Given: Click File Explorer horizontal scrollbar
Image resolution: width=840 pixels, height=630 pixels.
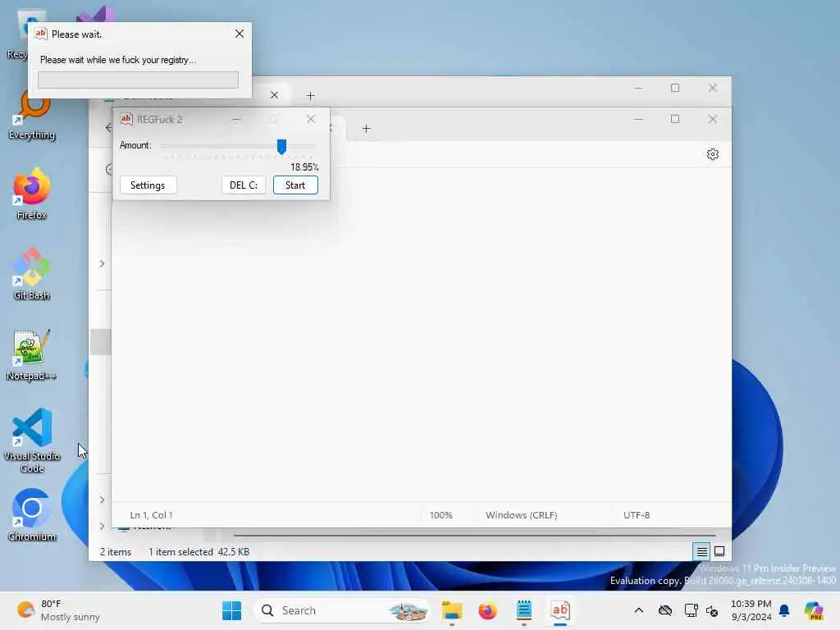Looking at the screenshot, I should pyautogui.click(x=475, y=535).
